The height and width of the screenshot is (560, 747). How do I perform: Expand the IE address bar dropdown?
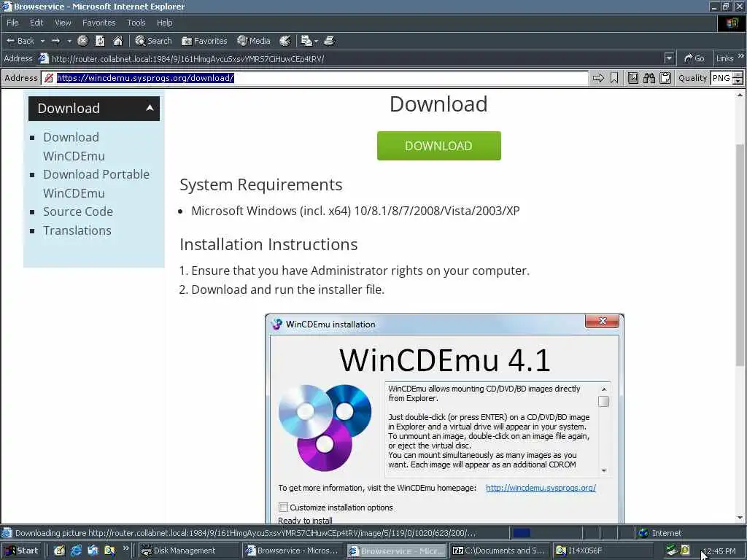[x=670, y=58]
